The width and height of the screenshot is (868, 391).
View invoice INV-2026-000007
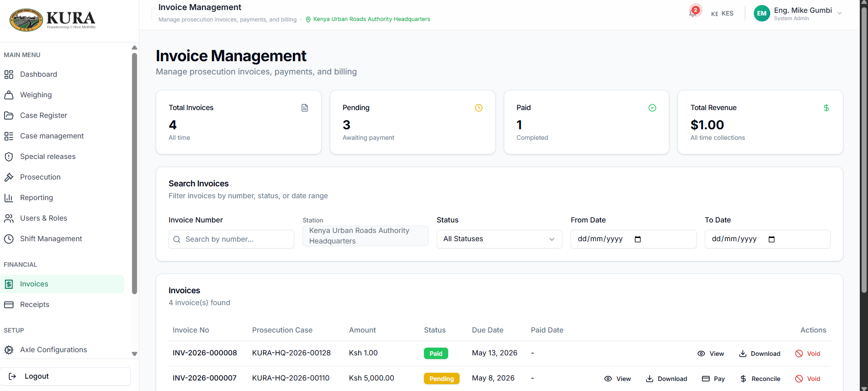tap(617, 379)
